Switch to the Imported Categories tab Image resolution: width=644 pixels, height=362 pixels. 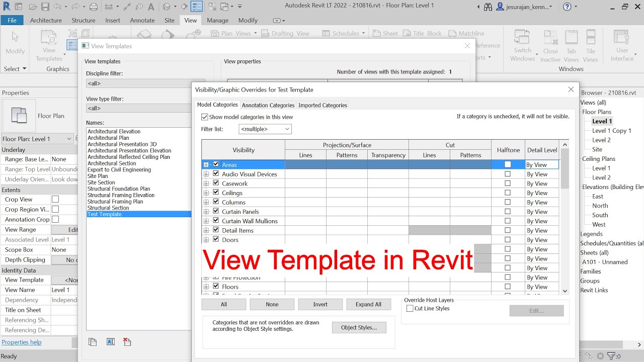(x=323, y=105)
